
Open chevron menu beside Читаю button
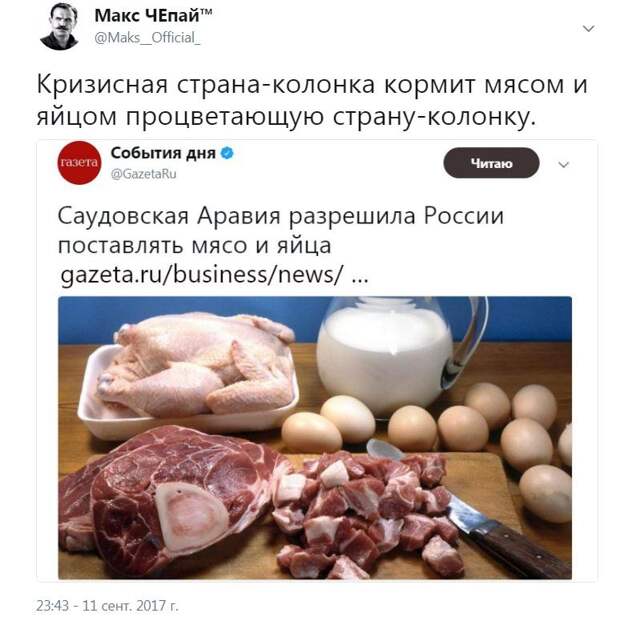point(563,164)
